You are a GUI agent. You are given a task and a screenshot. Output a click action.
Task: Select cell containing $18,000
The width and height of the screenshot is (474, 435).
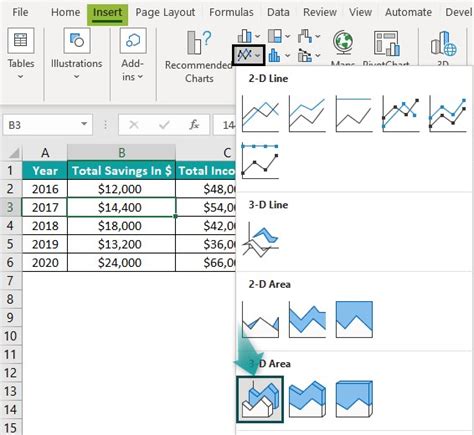click(121, 226)
